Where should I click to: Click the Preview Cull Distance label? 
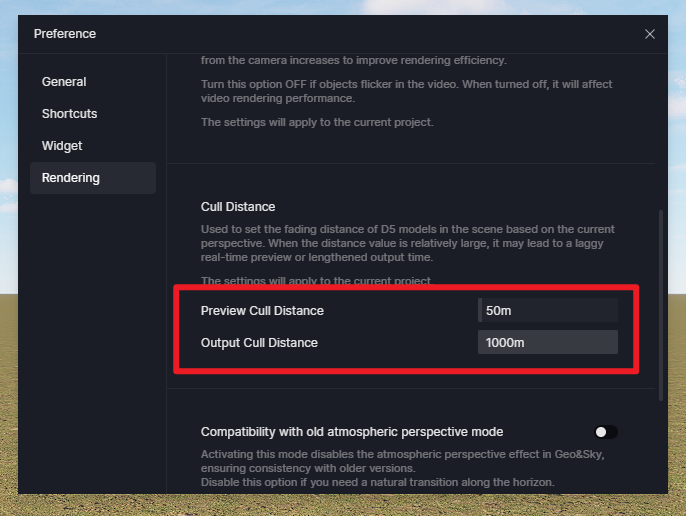262,311
